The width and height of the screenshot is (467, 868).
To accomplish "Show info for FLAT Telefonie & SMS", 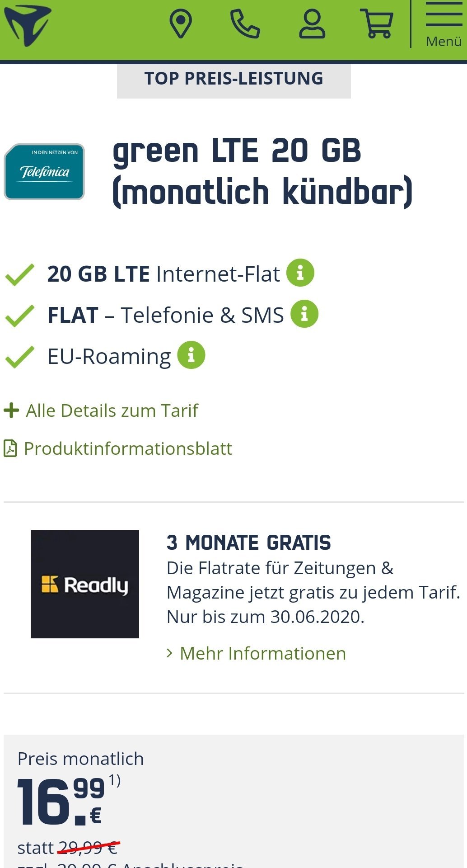I will click(304, 314).
